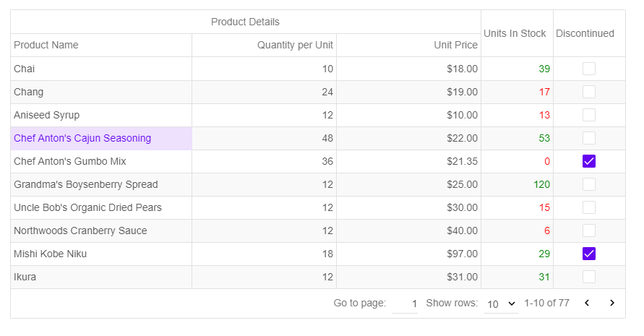Uncheck Discontinued for Chef Anton's Gumbo Mix
Viewport: 644px width, 336px height.
pos(589,161)
